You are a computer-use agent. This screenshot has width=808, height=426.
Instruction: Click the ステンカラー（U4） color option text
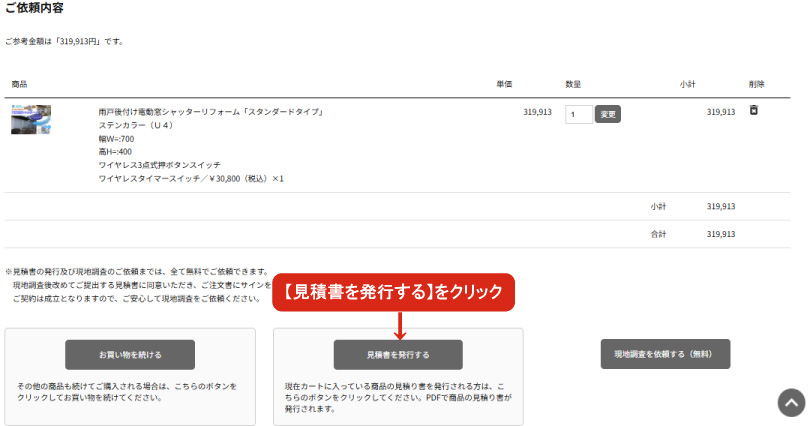click(x=136, y=126)
